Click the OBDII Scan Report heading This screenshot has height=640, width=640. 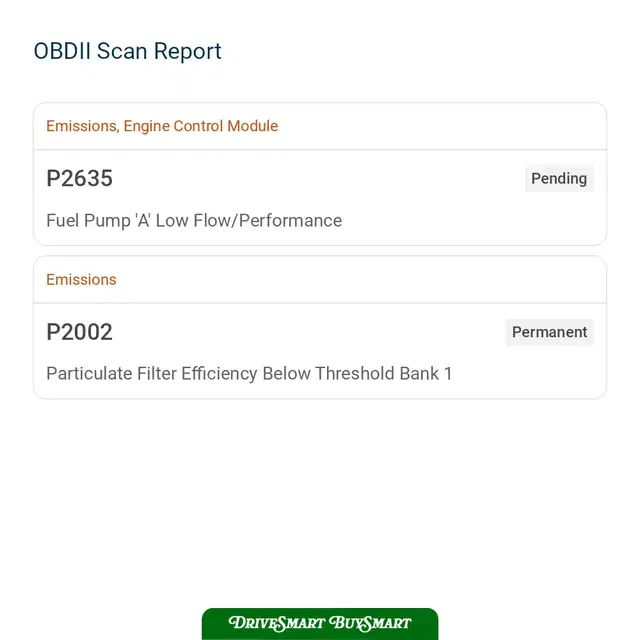(127, 51)
